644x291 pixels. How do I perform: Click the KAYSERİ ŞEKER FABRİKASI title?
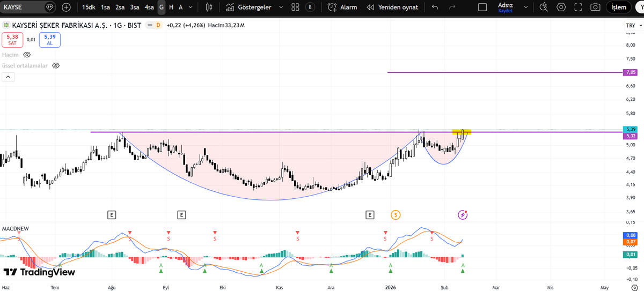(x=61, y=25)
